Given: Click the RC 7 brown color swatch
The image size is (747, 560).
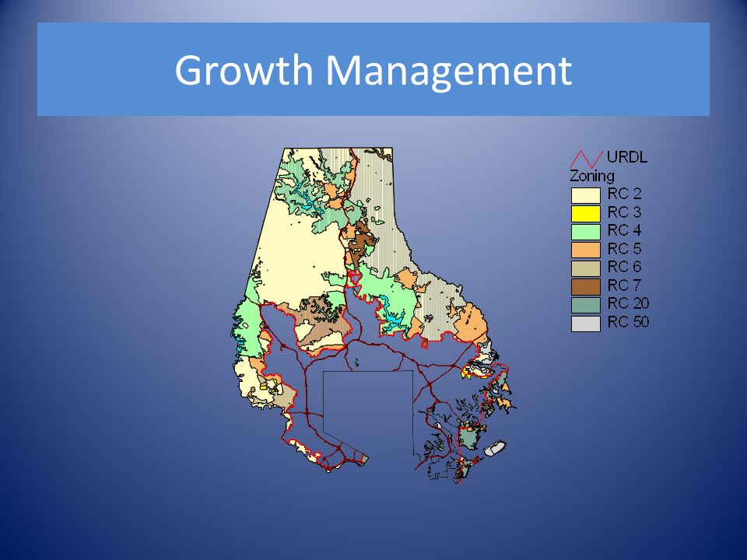Looking at the screenshot, I should pyautogui.click(x=585, y=287).
